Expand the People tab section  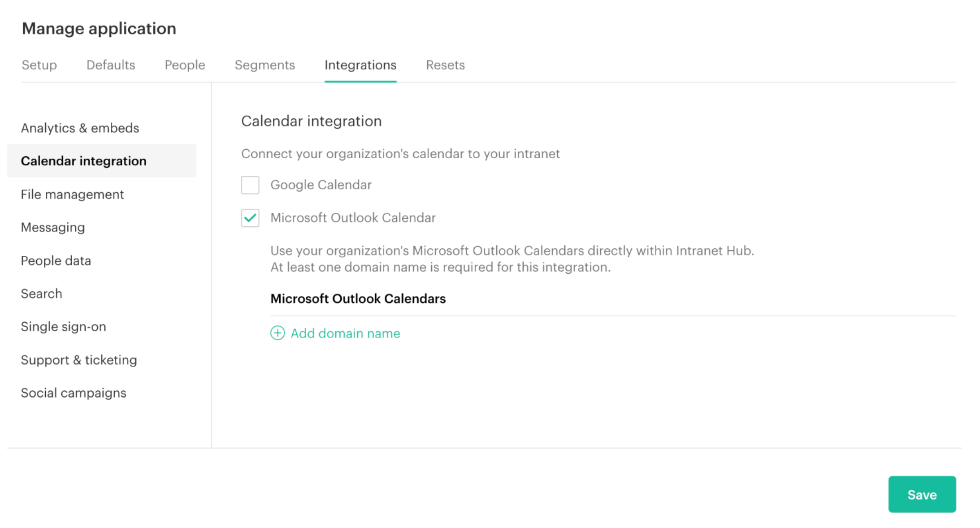184,65
